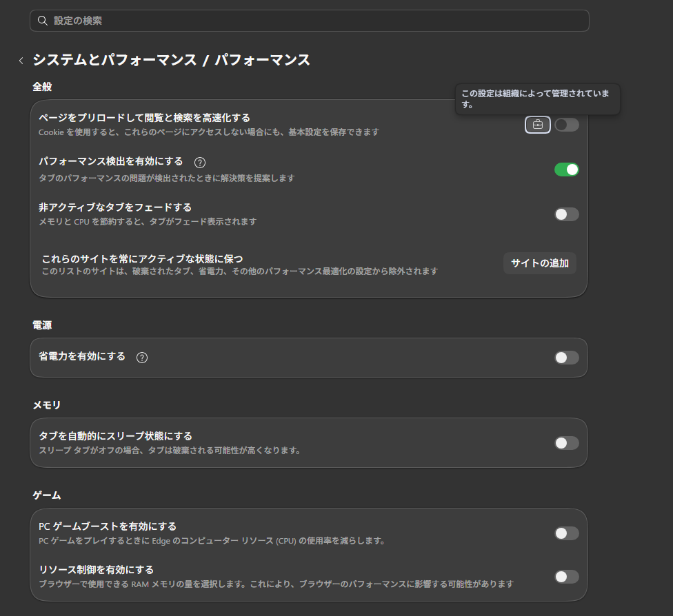This screenshot has width=673, height=616.
Task: Click the Cookie を使用すると description text
Action: coord(209,132)
